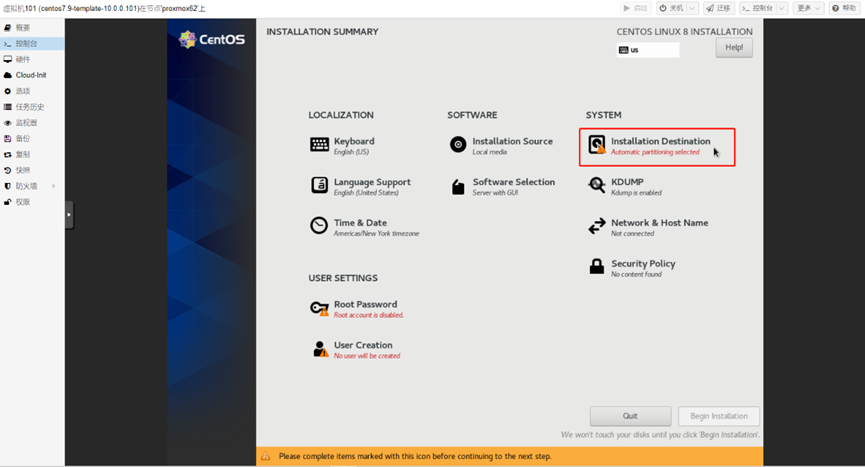Open the Security Policy lock icon
Viewport: 865px width, 467px height.
tap(597, 266)
